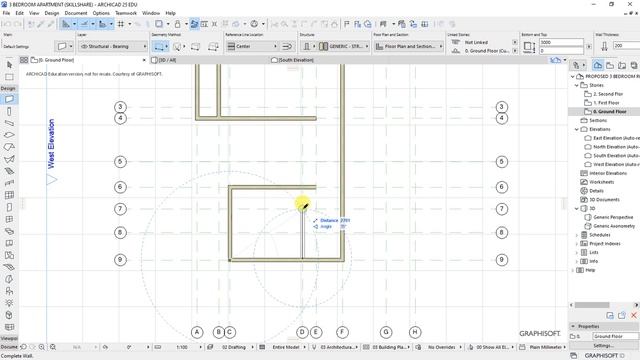640x360 pixels.
Task: Click the Wall Thickness field 200
Action: [x=626, y=46]
